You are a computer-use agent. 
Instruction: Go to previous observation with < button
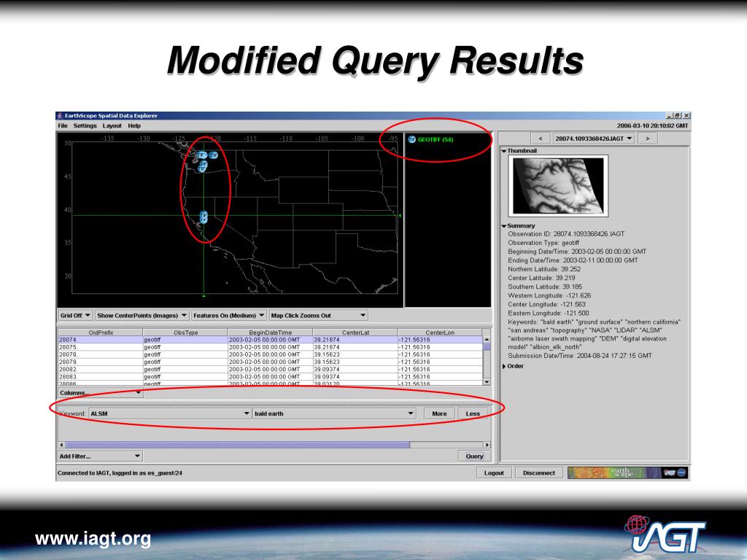[540, 139]
